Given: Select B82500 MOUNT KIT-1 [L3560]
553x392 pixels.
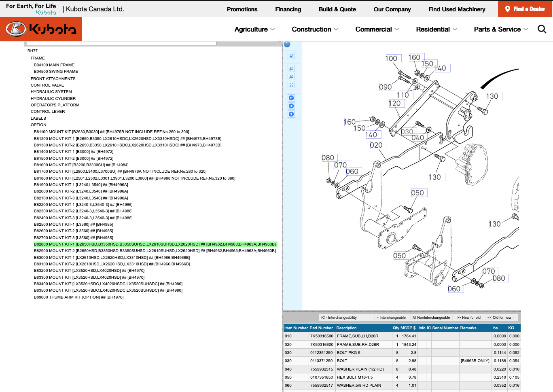Looking at the screenshot, I should (x=74, y=225).
